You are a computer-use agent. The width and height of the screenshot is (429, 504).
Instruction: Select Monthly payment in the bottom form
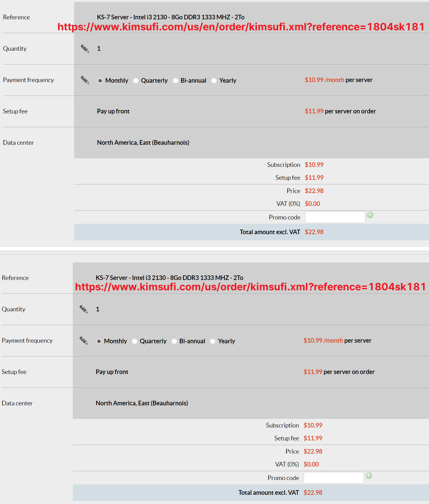point(99,341)
